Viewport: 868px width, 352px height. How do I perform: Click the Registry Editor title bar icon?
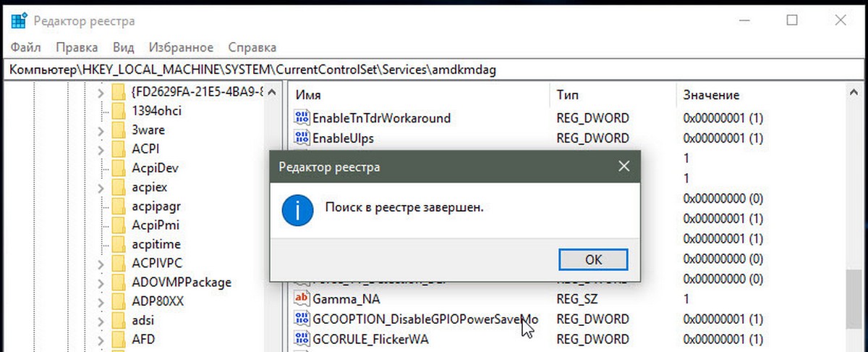[x=20, y=21]
